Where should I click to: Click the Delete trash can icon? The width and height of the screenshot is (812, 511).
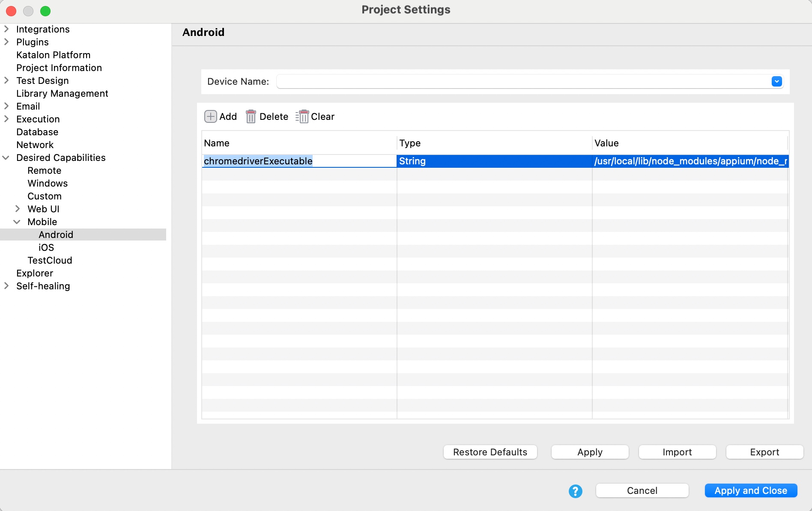(x=251, y=116)
